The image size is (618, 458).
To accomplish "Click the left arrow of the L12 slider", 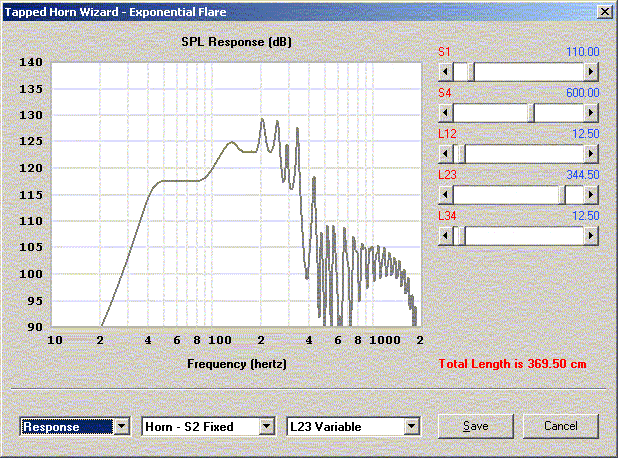I will coord(446,154).
